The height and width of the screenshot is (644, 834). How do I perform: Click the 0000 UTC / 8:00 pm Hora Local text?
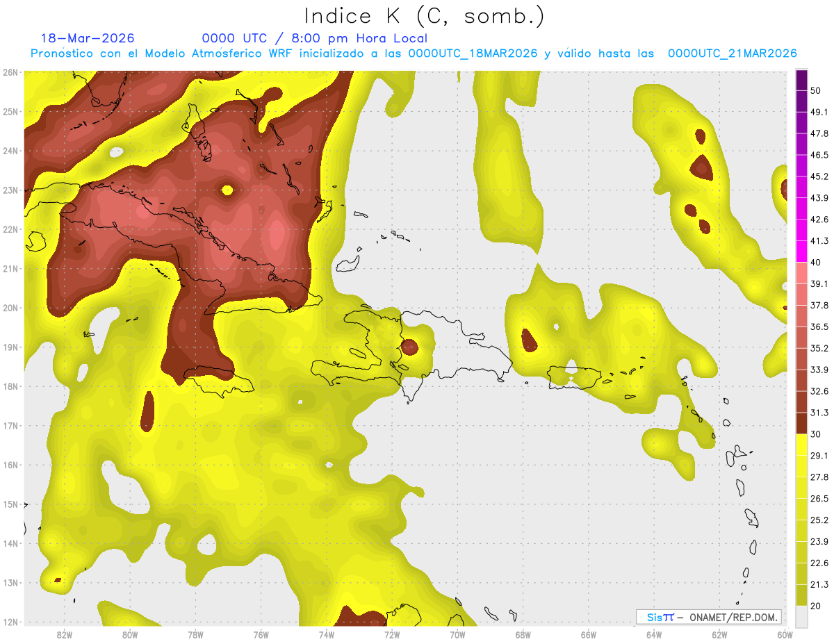pos(314,38)
